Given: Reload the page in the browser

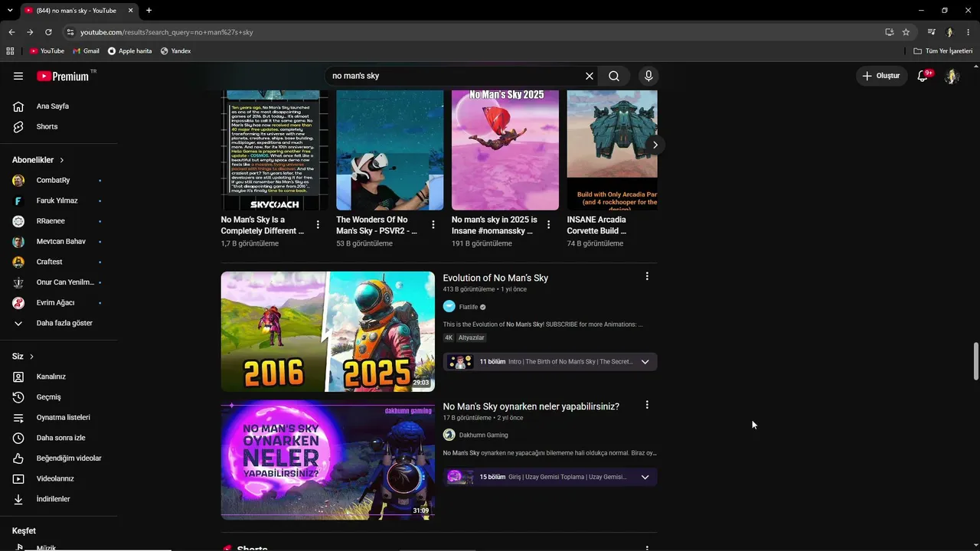Looking at the screenshot, I should point(48,32).
